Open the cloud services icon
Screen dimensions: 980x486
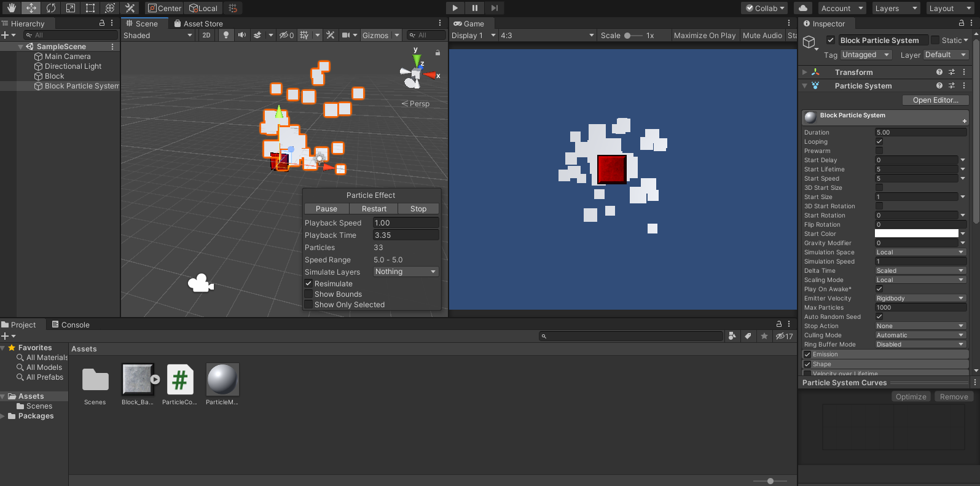[803, 8]
